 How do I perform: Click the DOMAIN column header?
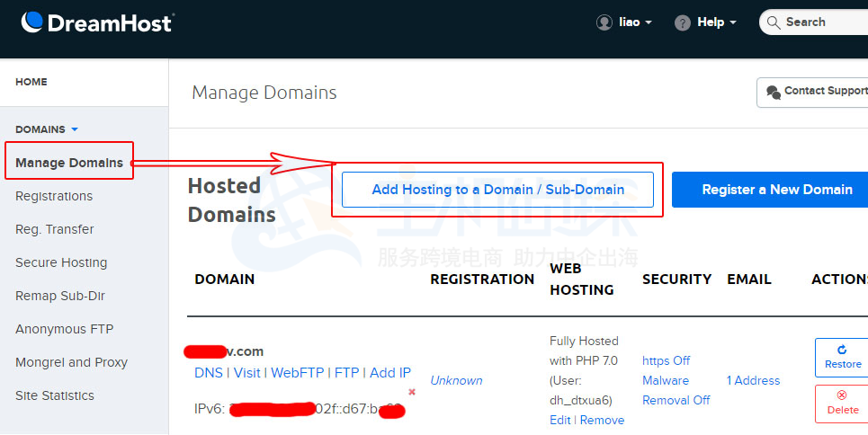coord(224,280)
